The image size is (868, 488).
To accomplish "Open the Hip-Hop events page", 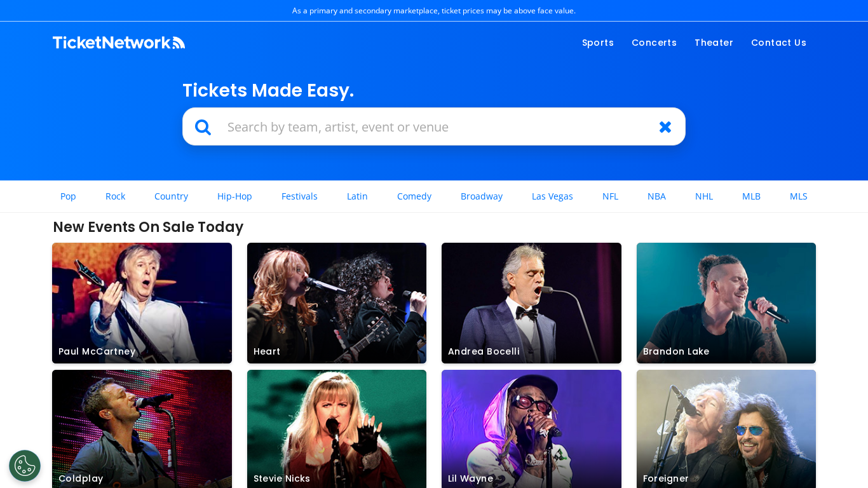I will 234,196.
